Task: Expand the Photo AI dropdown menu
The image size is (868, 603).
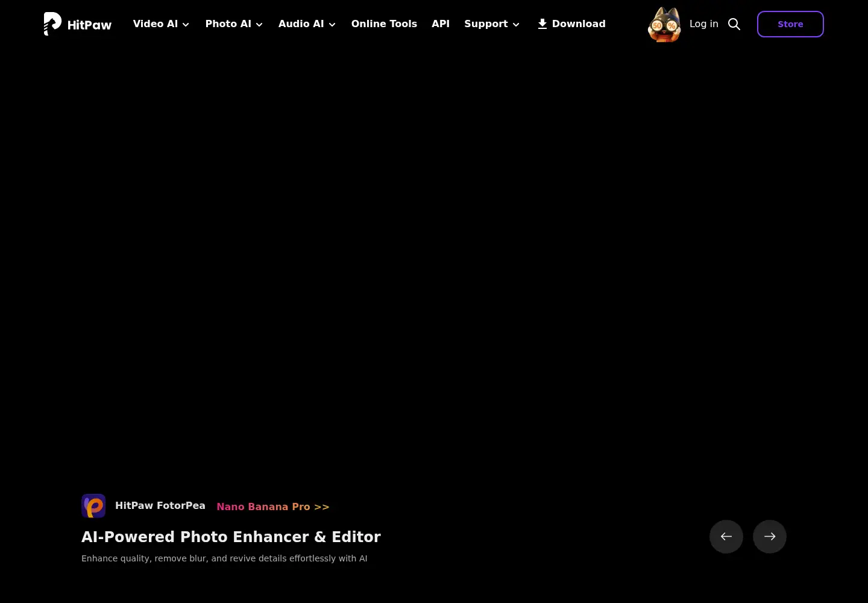Action: point(234,24)
